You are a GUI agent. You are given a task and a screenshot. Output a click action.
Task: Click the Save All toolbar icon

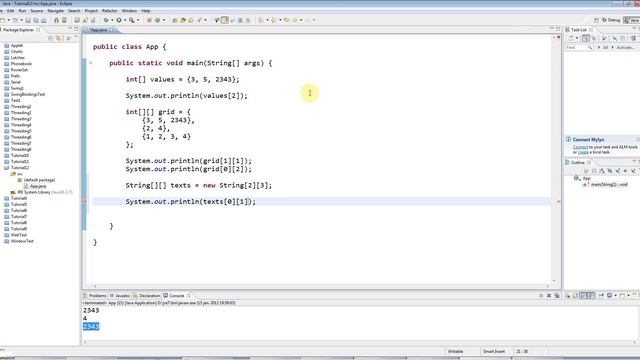coord(36,20)
